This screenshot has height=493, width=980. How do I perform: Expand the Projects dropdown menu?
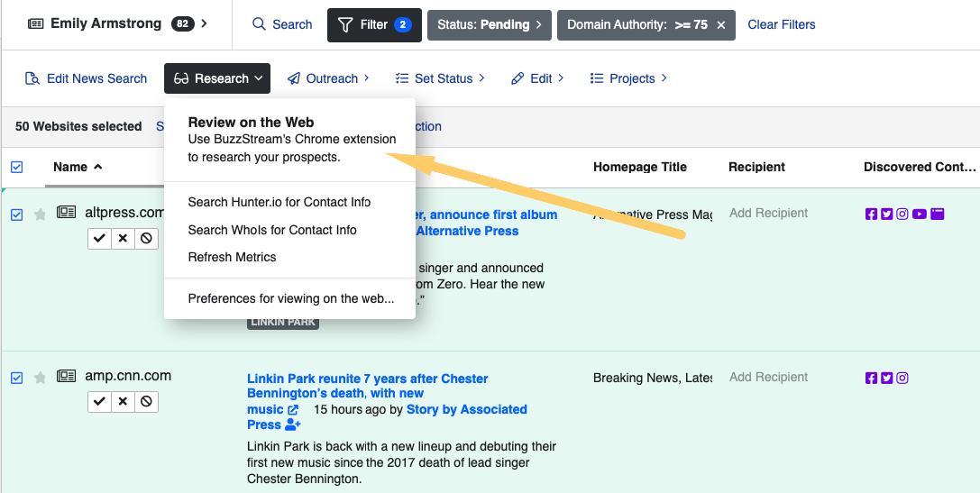coord(628,78)
